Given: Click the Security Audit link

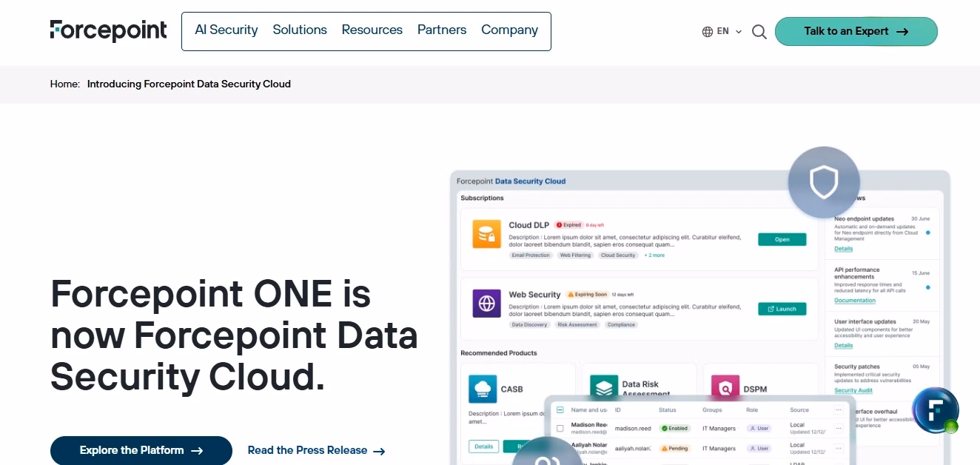Looking at the screenshot, I should tap(853, 390).
